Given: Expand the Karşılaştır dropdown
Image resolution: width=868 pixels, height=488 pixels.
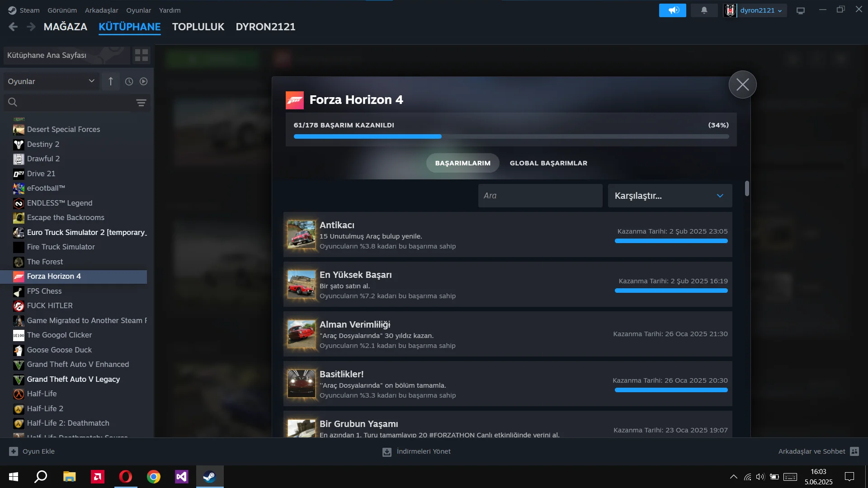Looking at the screenshot, I should click(670, 196).
